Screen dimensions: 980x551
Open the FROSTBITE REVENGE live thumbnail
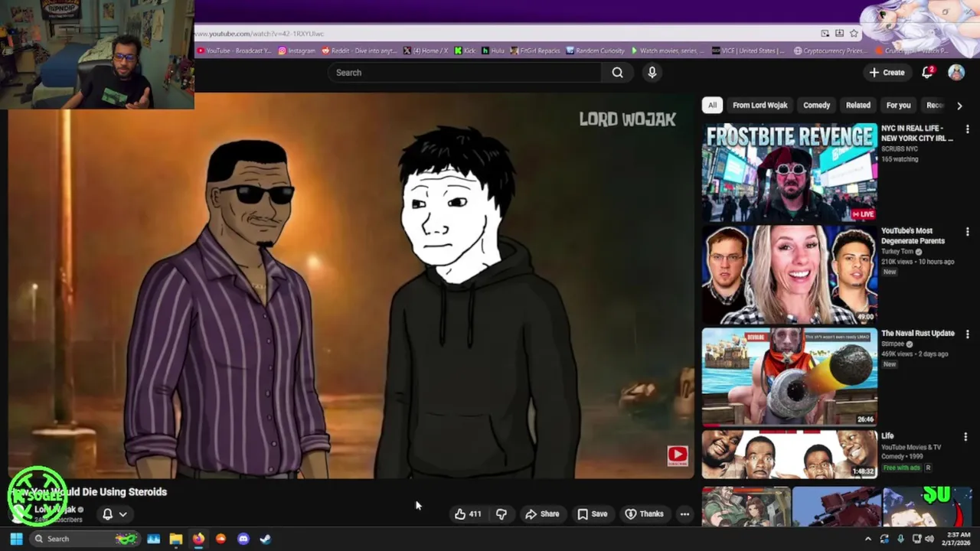(789, 172)
